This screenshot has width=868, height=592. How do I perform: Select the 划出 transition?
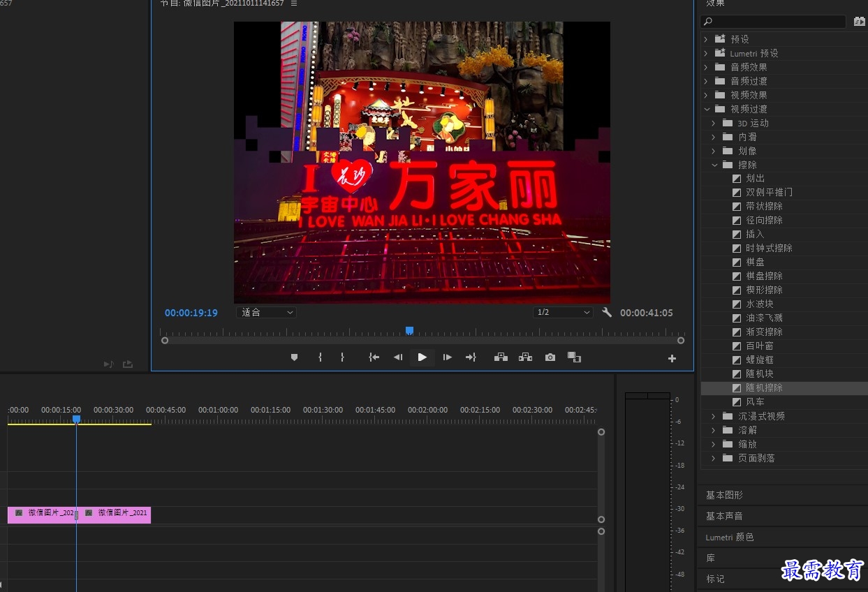(755, 179)
